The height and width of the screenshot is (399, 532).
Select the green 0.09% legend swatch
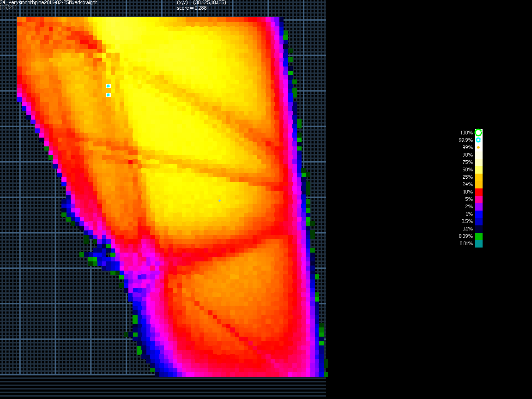point(478,236)
